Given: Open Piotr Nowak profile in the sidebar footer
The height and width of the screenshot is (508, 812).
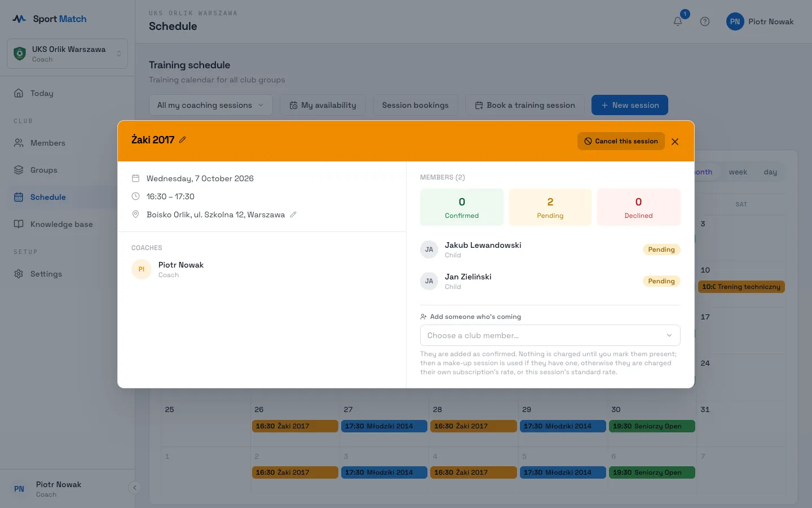Looking at the screenshot, I should click(59, 489).
